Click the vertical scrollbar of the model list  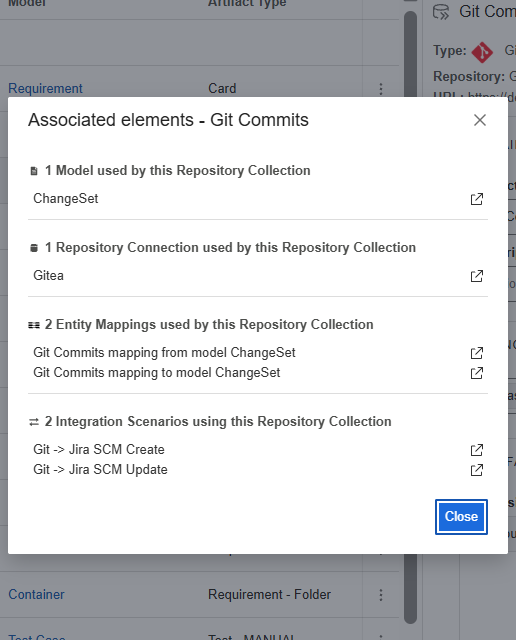410,317
